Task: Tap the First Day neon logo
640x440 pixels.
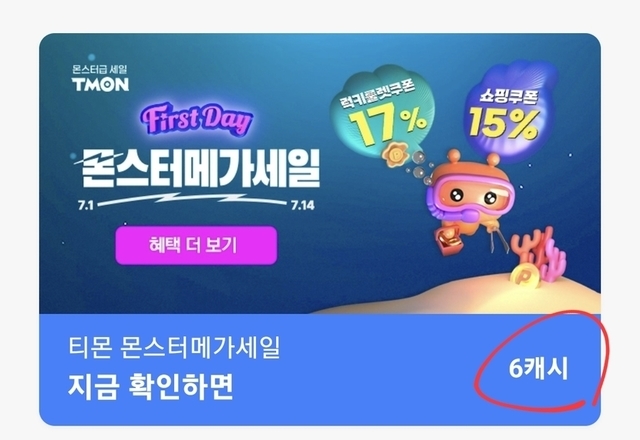Action: [x=197, y=119]
